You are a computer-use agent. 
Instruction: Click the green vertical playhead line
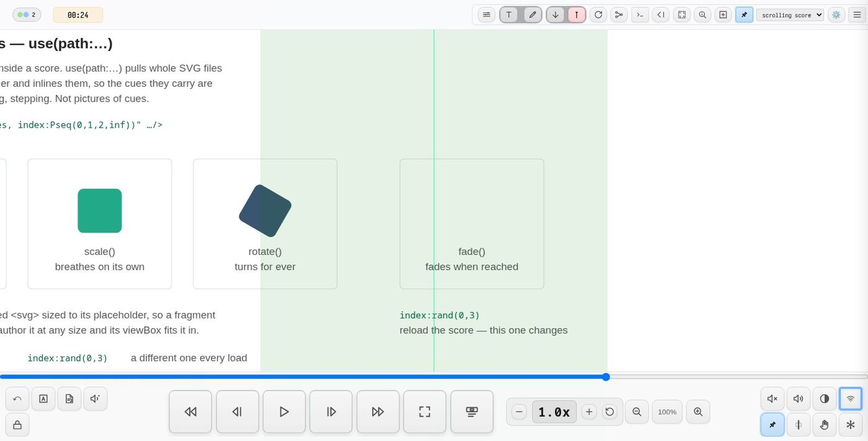click(x=434, y=200)
